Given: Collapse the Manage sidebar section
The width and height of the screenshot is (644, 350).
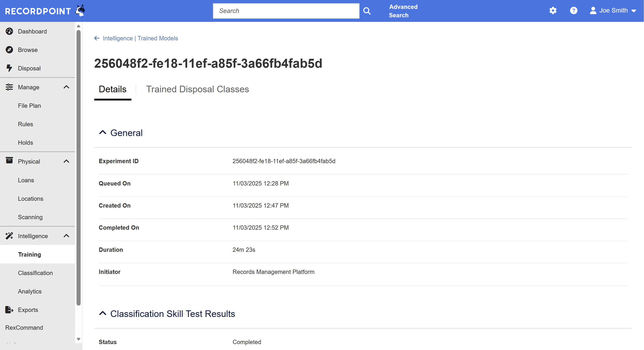Looking at the screenshot, I should tap(66, 87).
